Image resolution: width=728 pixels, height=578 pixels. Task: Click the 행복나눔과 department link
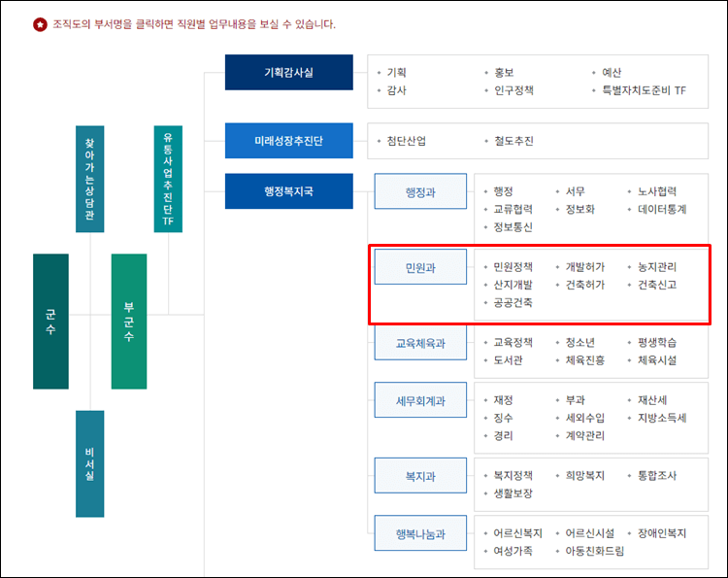[x=420, y=533]
